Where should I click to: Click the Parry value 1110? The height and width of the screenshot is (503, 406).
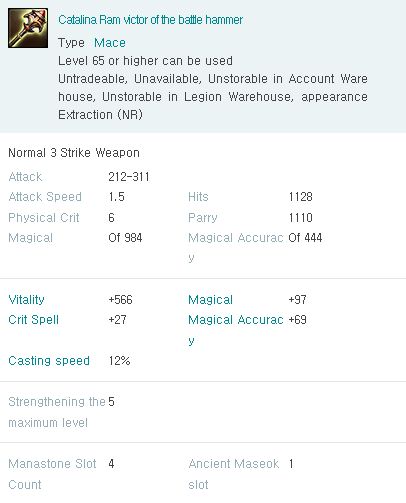(301, 218)
